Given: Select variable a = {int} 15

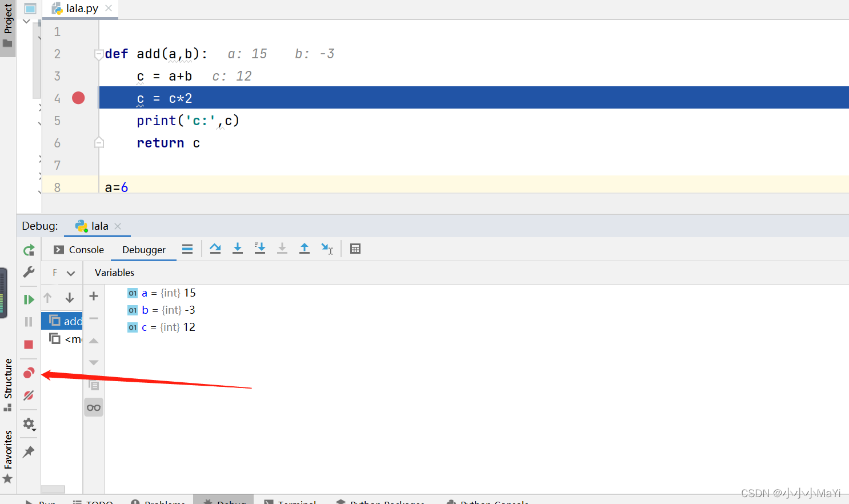Looking at the screenshot, I should 162,293.
